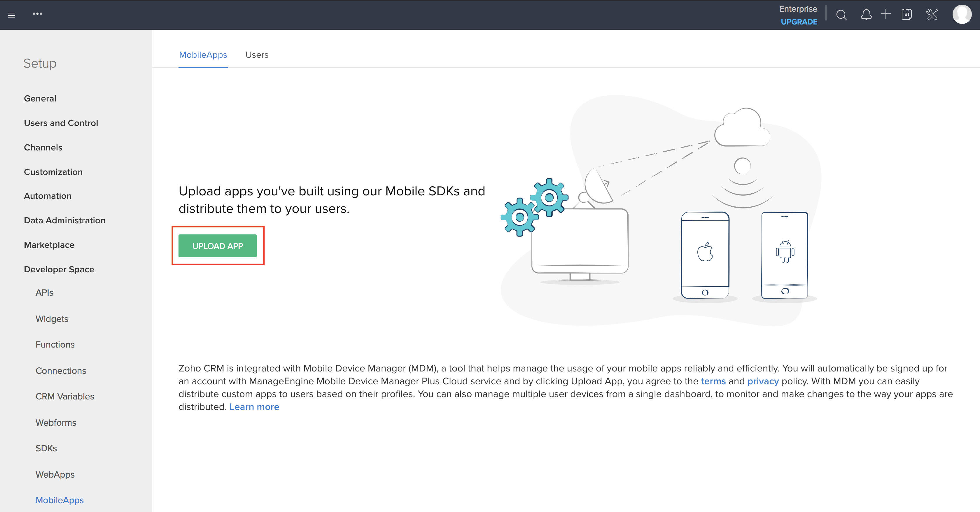Open the hamburger menu icon
Viewport: 980px width, 512px height.
coord(12,15)
